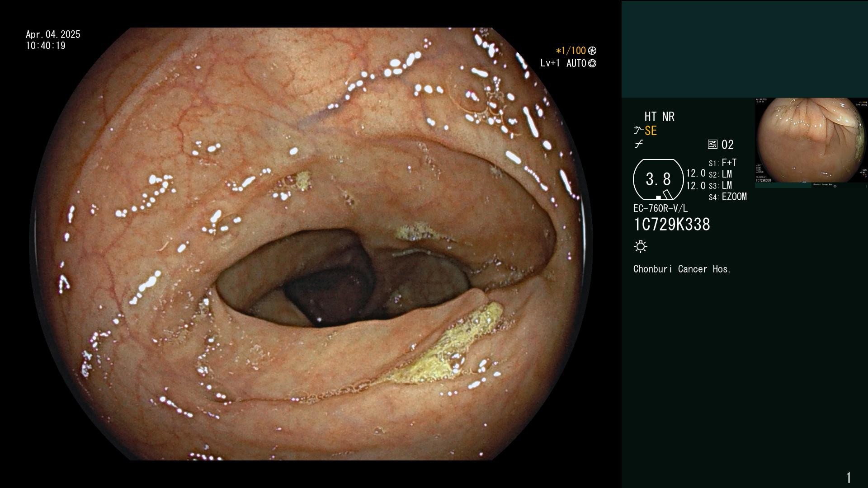Click the structure emphasis icon beside SE
The width and height of the screenshot is (868, 488).
(x=638, y=131)
